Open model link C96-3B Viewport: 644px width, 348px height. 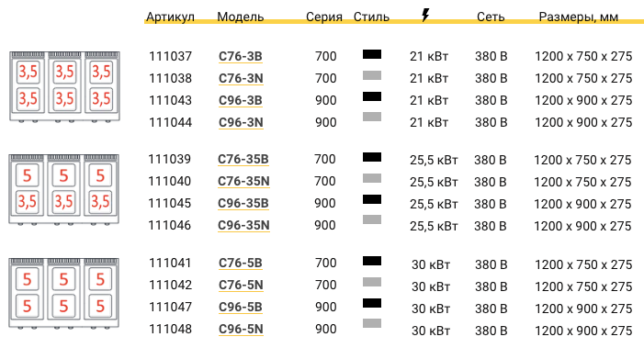pyautogui.click(x=241, y=100)
